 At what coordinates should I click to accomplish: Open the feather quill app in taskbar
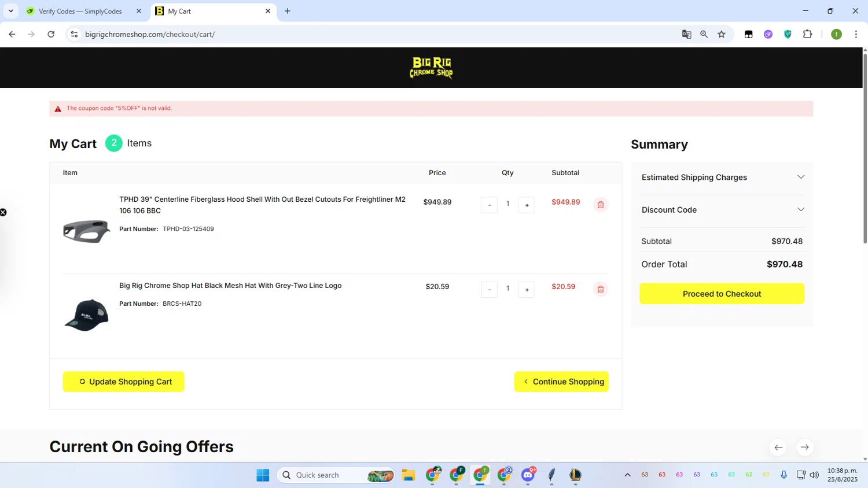(551, 475)
